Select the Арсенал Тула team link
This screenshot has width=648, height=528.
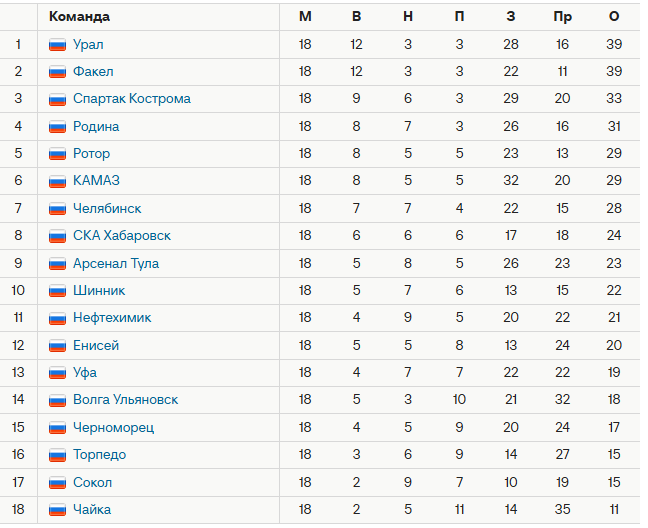(x=115, y=264)
